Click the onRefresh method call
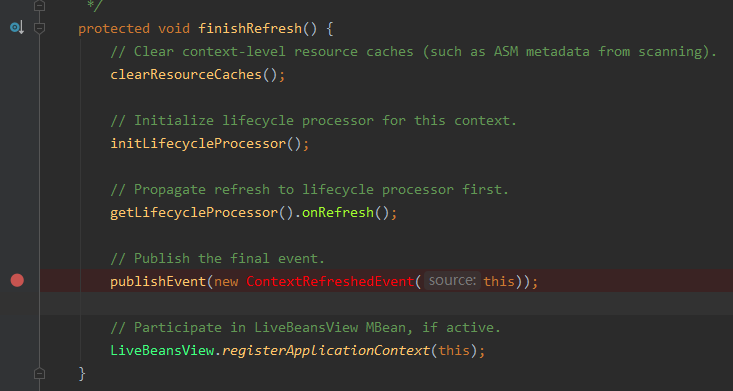Screen dimensions: 733x391 [x=338, y=212]
